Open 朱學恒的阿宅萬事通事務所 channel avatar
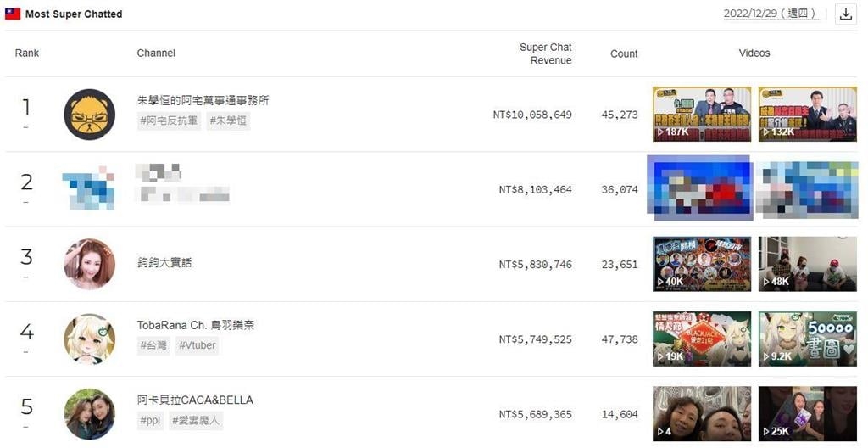This screenshot has height=448, width=868. (89, 115)
